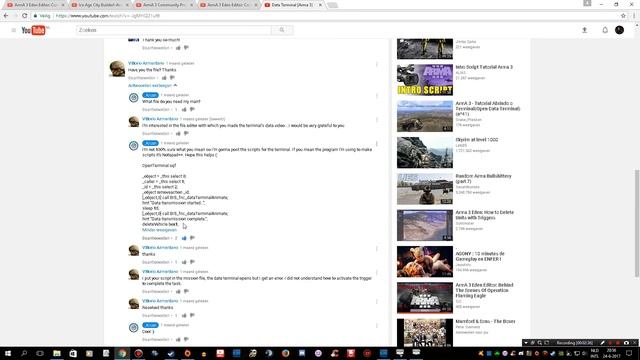The image size is (640, 360).
Task: Click the search magnifier button
Action: tap(282, 30)
